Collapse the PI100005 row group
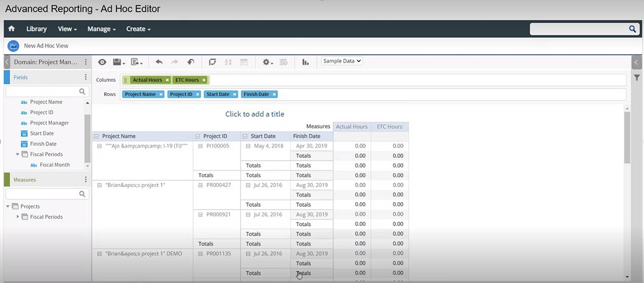Screen dimensions: 644x283 (200, 146)
